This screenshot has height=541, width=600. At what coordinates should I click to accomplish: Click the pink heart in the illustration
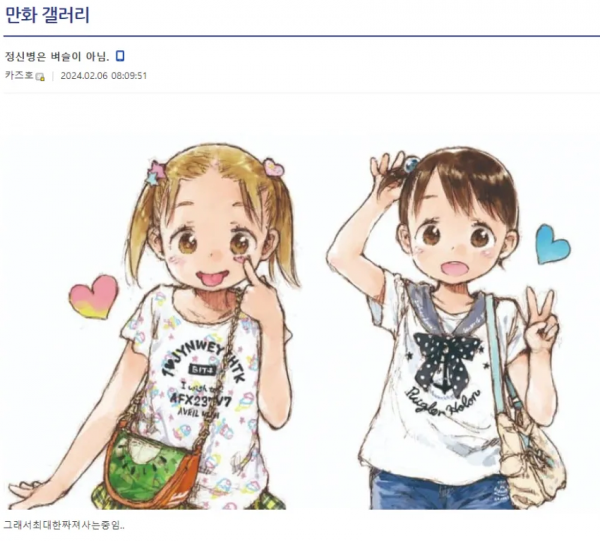(93, 297)
